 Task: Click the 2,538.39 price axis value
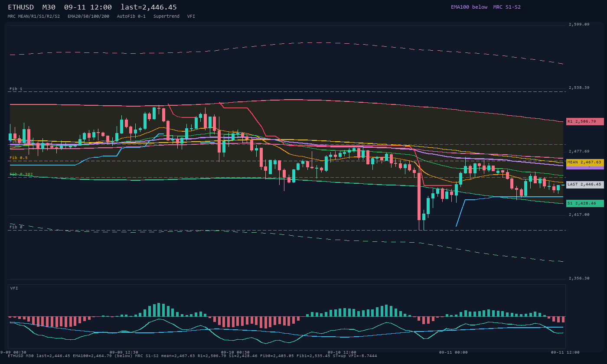[x=579, y=88]
